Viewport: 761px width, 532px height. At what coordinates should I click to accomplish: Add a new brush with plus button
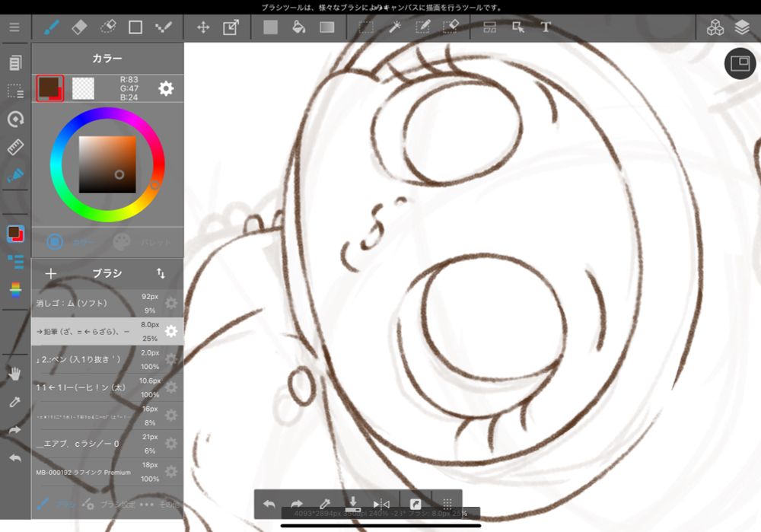click(x=50, y=274)
